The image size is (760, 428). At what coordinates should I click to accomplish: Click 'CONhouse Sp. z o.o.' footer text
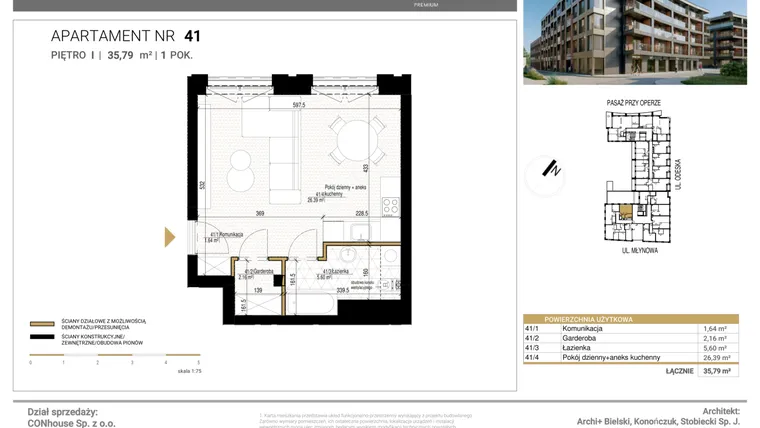click(x=71, y=423)
